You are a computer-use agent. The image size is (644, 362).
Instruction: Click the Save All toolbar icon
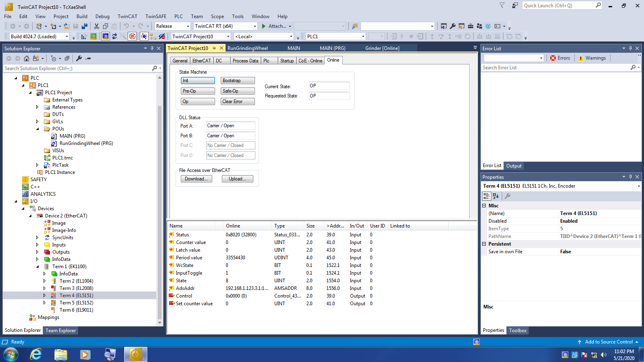85,26
